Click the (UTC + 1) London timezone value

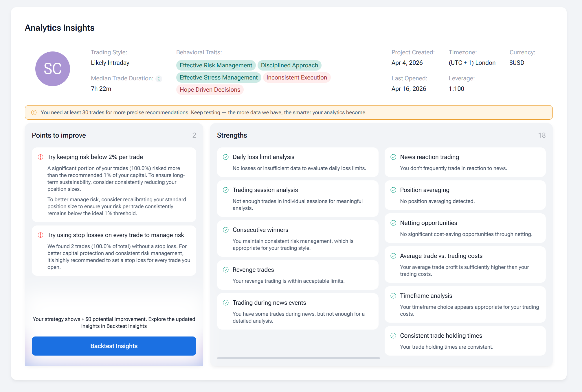pos(472,63)
